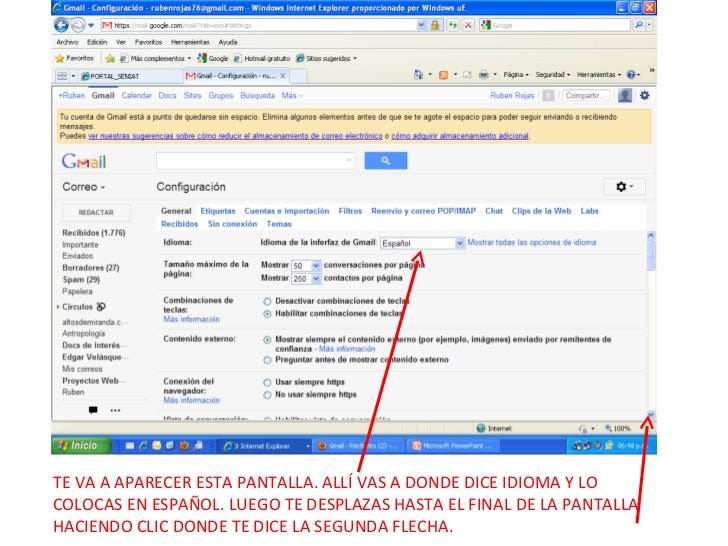Select Usar siempre https option
The width and height of the screenshot is (728, 546).
[x=267, y=382]
